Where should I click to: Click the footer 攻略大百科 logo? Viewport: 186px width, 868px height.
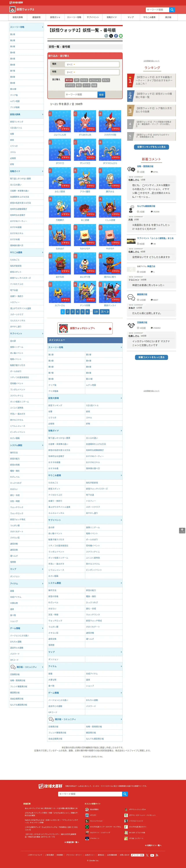[50, 786]
